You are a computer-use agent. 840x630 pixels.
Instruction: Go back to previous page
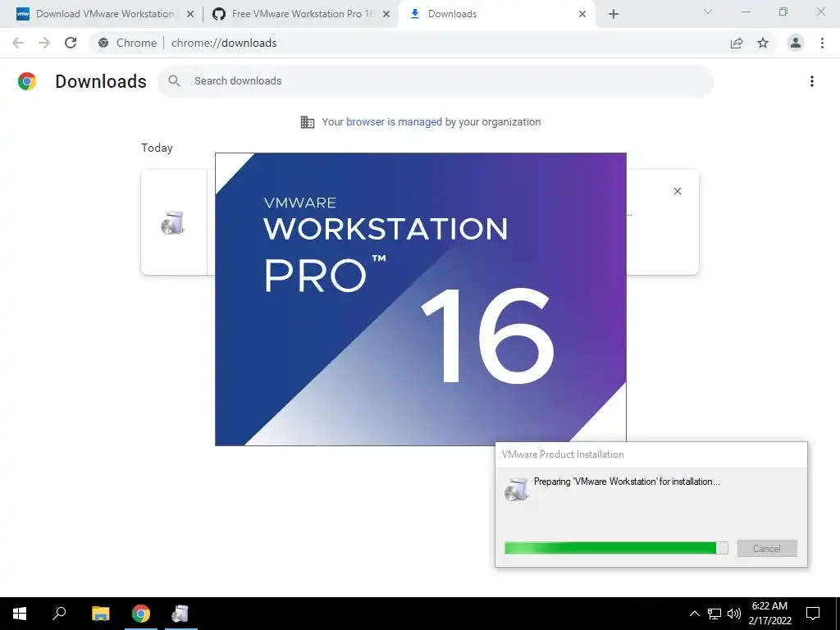[x=18, y=43]
